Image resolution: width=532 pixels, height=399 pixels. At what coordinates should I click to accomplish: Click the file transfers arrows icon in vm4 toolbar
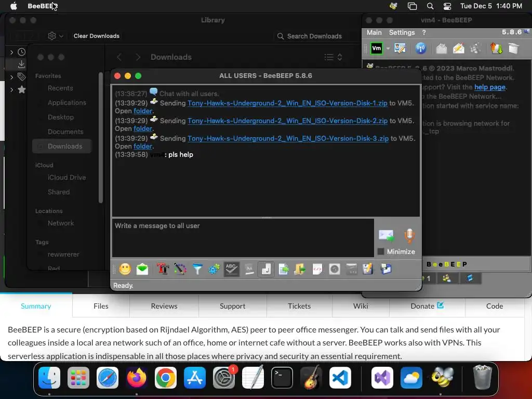tap(496, 48)
